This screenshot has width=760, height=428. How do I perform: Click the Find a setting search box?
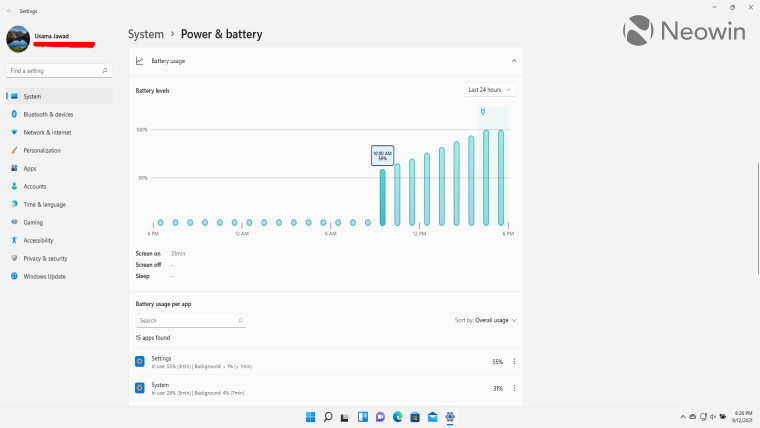pos(59,71)
